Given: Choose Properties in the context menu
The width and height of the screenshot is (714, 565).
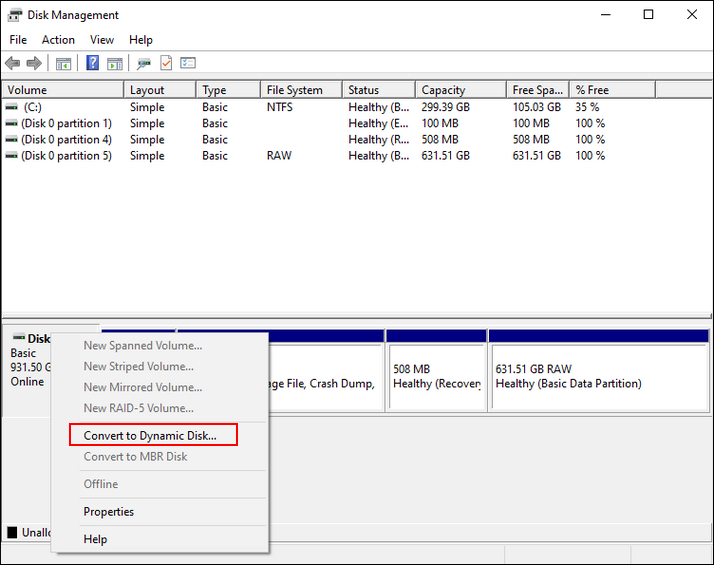Looking at the screenshot, I should pyautogui.click(x=109, y=512).
